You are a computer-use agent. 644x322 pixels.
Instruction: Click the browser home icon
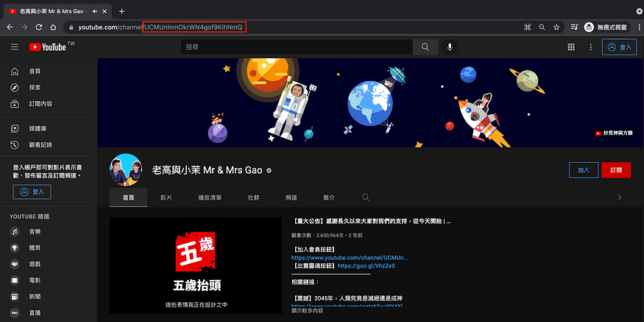(53, 27)
